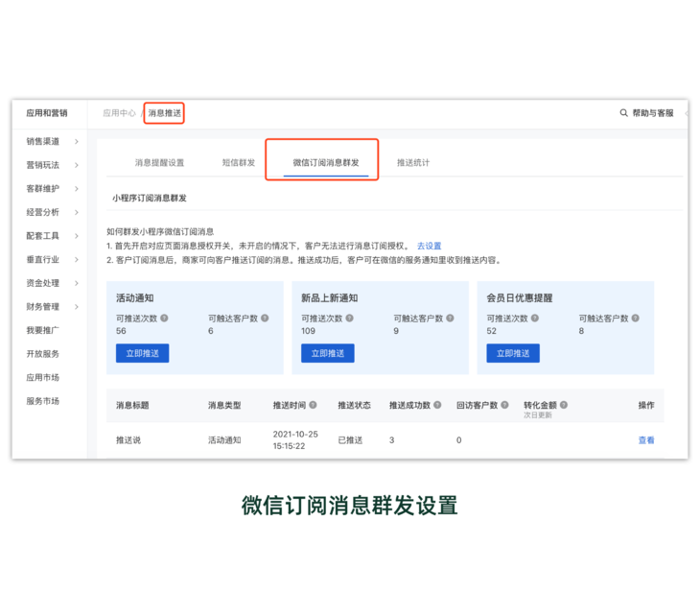Open help icon beside 推送时间 column
The image size is (700, 615).
[313, 405]
